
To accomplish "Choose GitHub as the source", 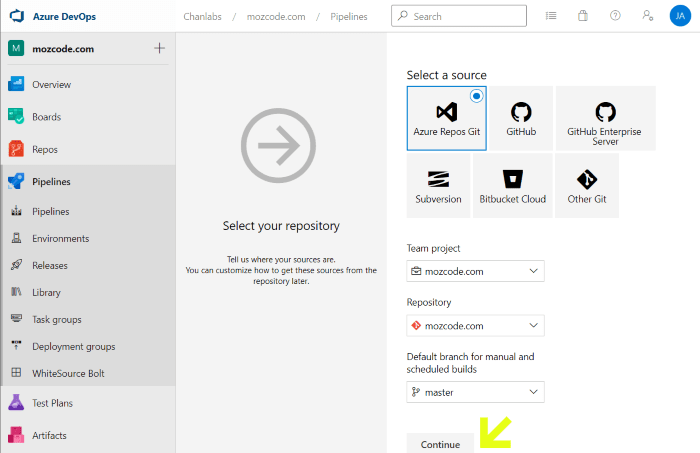I will coord(520,118).
